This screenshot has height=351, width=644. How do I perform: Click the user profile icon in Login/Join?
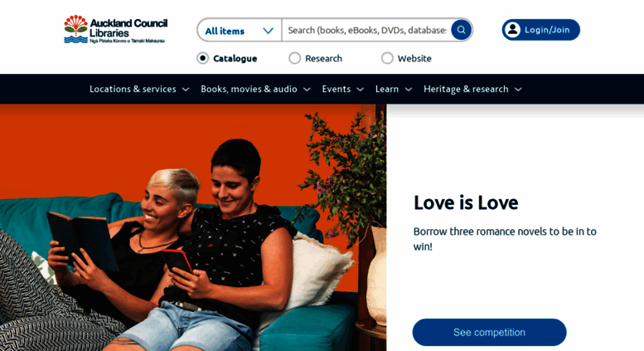(512, 30)
